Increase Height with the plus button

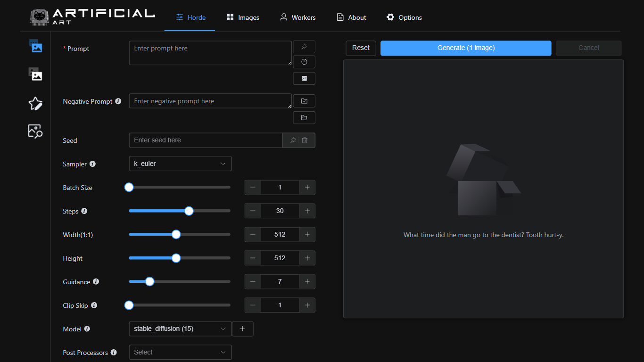[307, 258]
